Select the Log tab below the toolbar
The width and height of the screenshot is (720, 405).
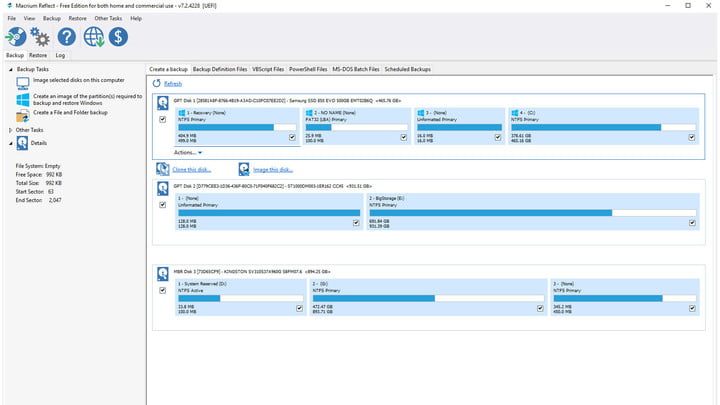[60, 56]
